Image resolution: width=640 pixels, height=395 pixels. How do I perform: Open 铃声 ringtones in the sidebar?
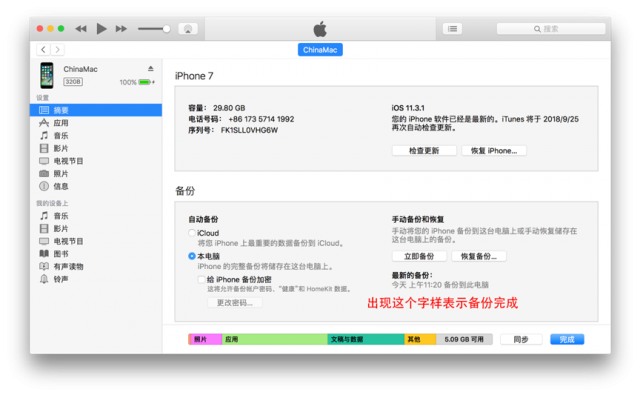click(96, 279)
